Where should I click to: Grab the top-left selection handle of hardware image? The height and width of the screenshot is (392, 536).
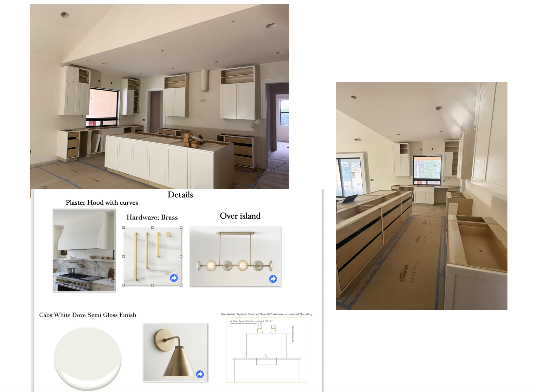pos(123,228)
